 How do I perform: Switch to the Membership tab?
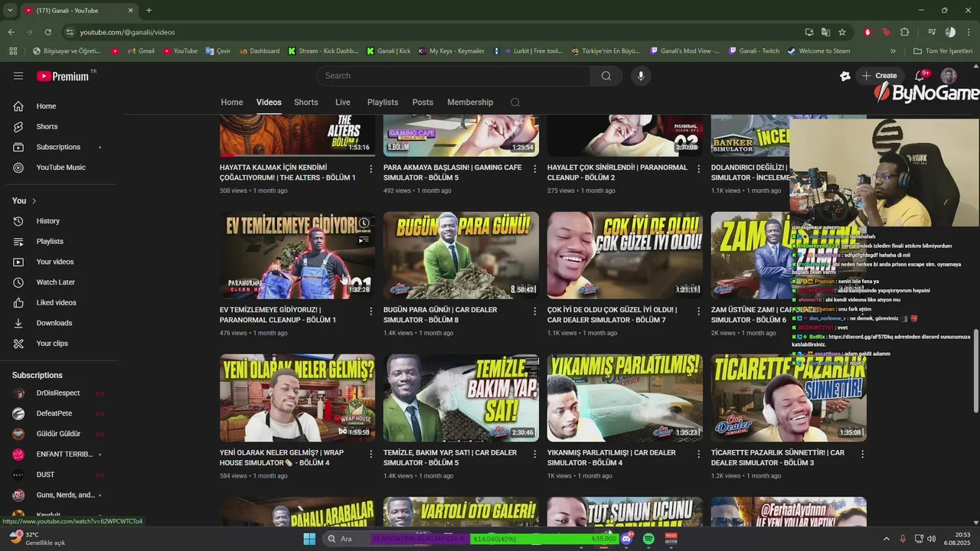click(470, 103)
